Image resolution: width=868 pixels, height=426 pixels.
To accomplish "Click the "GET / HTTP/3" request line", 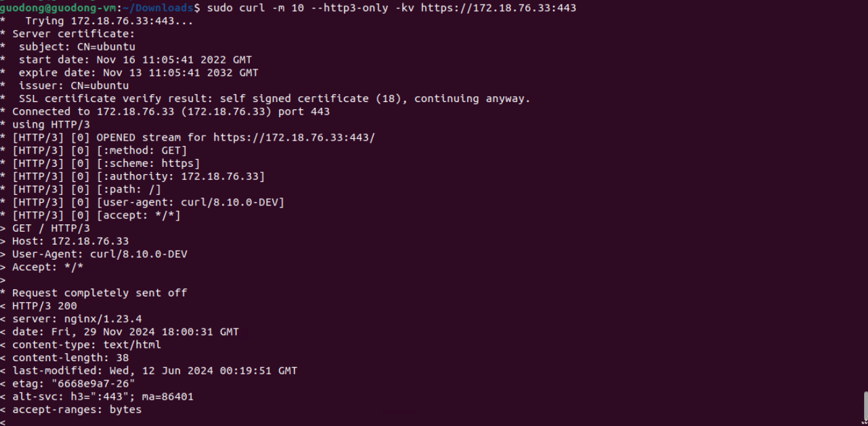I will click(51, 228).
